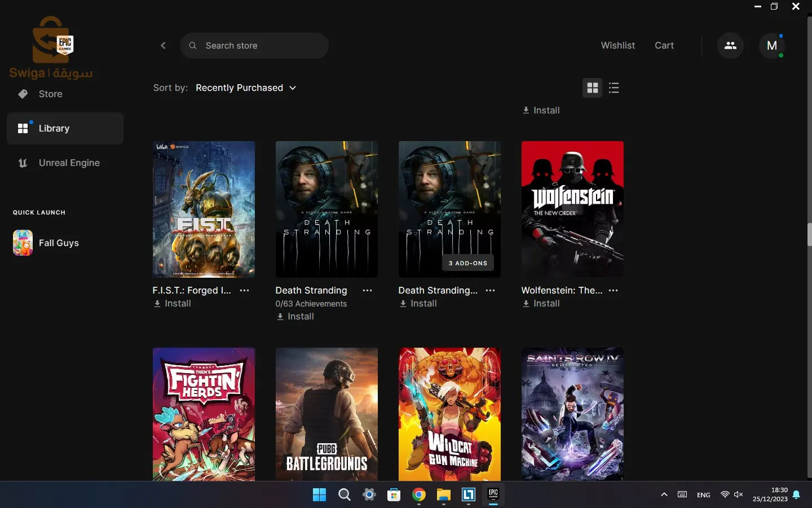
Task: Switch to list view layout
Action: coord(614,88)
